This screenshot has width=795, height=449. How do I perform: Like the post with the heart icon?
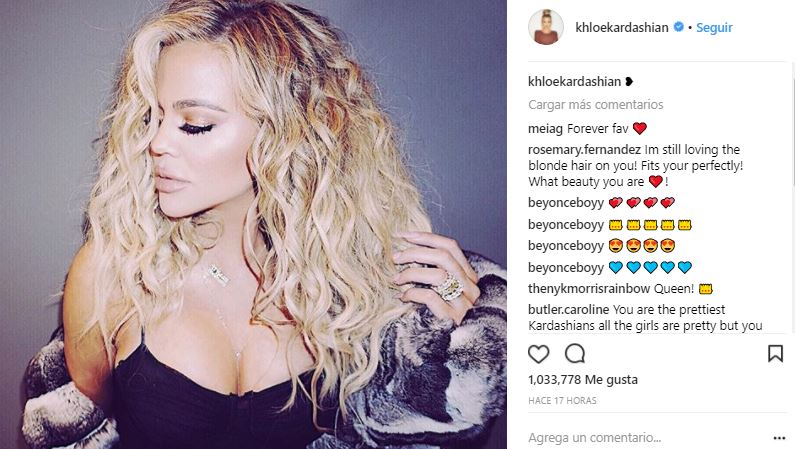538,354
